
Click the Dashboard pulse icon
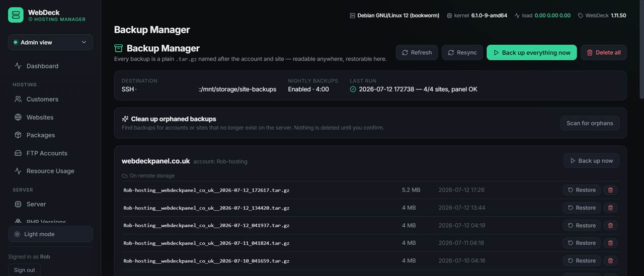pos(18,66)
